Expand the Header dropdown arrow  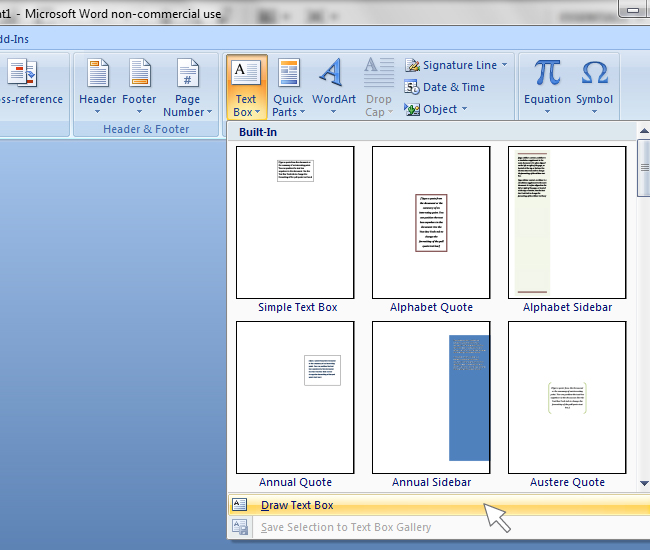(97, 112)
